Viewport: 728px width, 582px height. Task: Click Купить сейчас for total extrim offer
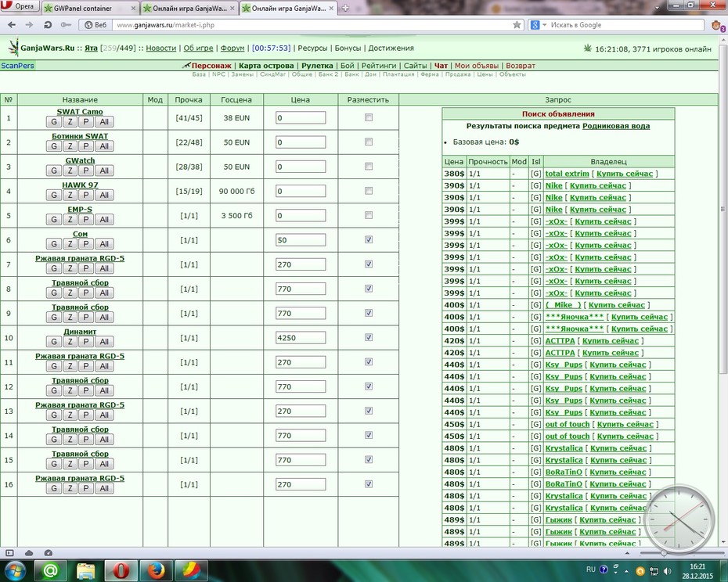pyautogui.click(x=625, y=174)
